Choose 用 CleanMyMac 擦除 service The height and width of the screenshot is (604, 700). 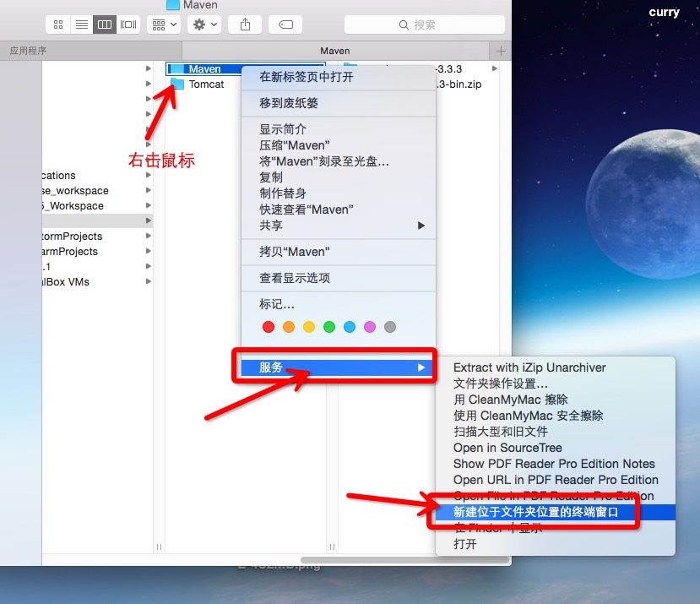[x=556, y=400]
